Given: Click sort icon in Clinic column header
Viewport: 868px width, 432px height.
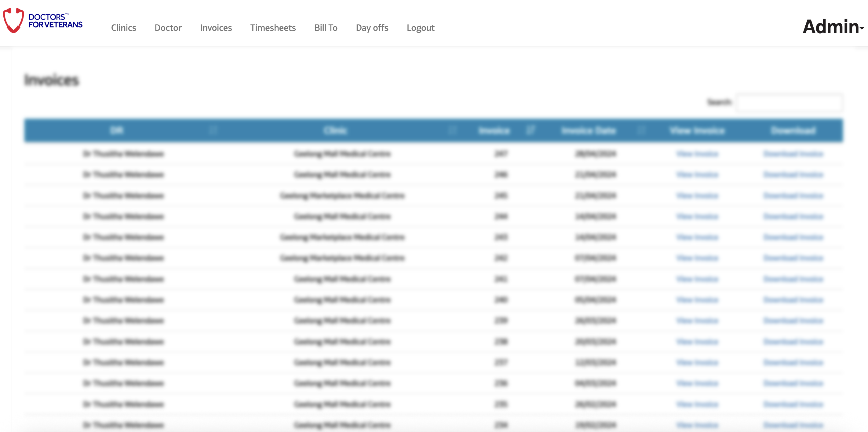Looking at the screenshot, I should click(x=453, y=130).
